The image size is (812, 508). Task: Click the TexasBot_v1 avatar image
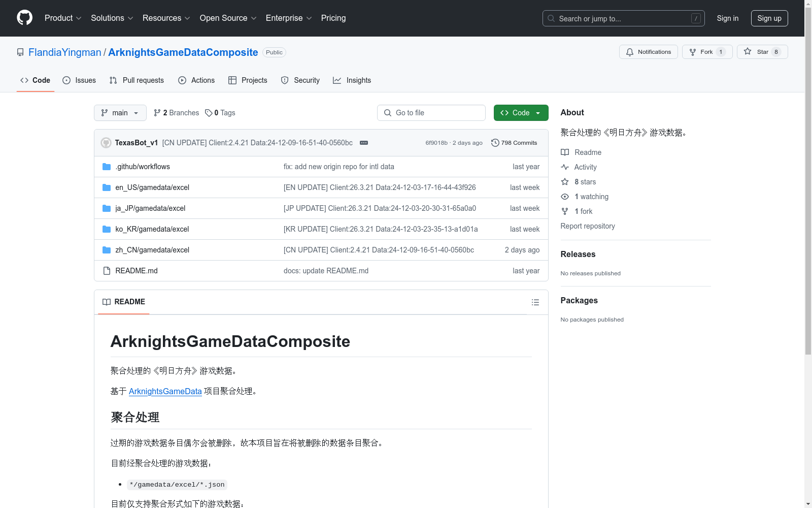coord(106,143)
